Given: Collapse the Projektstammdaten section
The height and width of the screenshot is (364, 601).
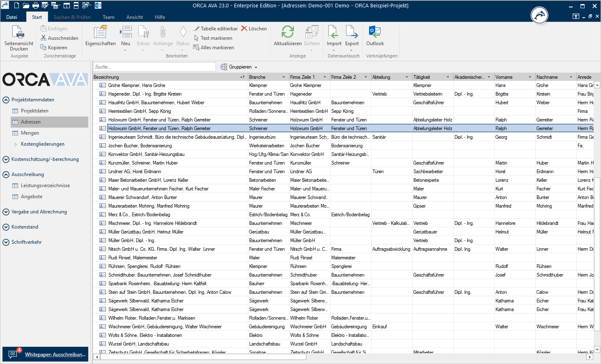Looking at the screenshot, I should 6,100.
